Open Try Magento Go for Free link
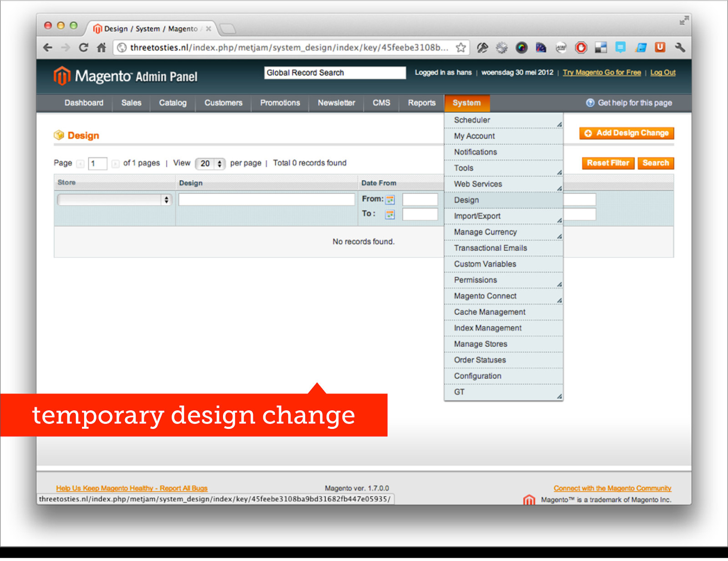The width and height of the screenshot is (728, 561). pyautogui.click(x=602, y=72)
